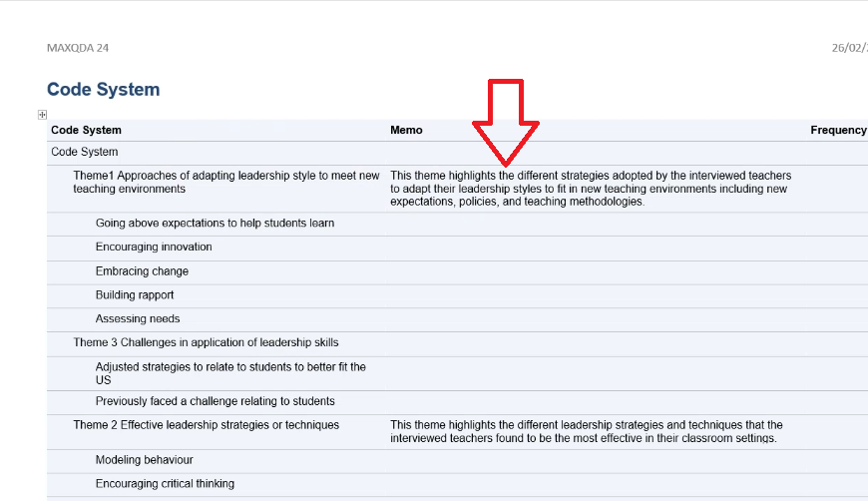This screenshot has width=868, height=501.
Task: Select the "Code System" column header
Action: point(86,130)
